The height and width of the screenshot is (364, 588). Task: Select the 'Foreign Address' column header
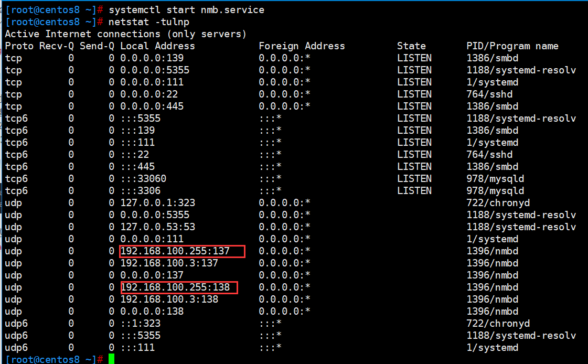(302, 46)
